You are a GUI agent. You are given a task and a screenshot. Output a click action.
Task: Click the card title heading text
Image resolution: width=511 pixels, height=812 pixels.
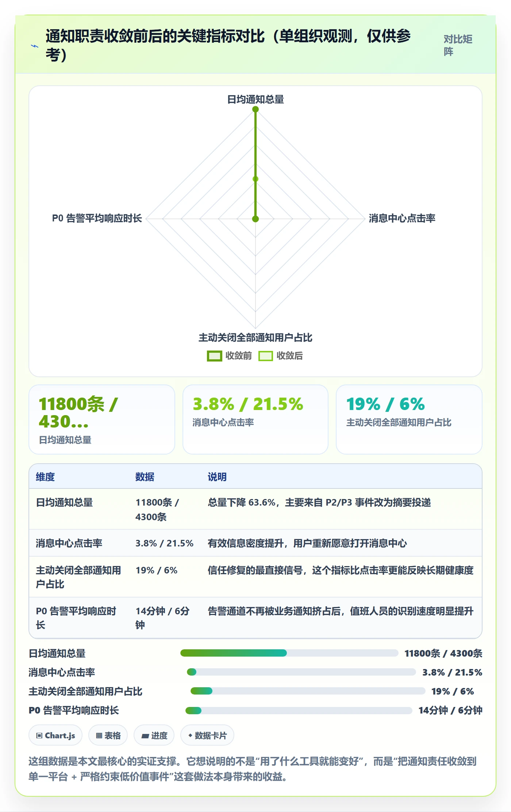pyautogui.click(x=228, y=45)
